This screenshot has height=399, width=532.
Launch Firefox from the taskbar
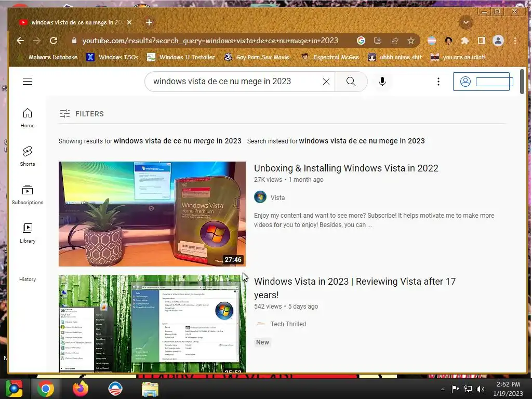[81, 389]
